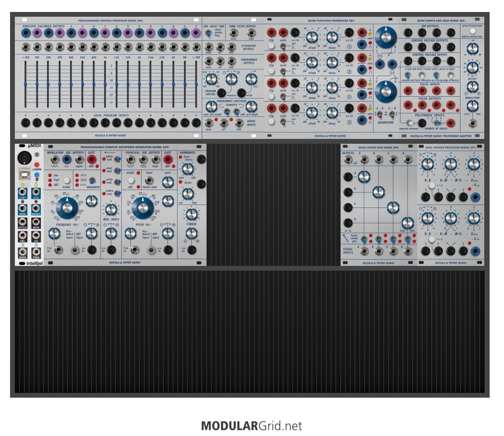Flip the cycle mode switch of function generator D
504x436 pixels.
[x=283, y=122]
